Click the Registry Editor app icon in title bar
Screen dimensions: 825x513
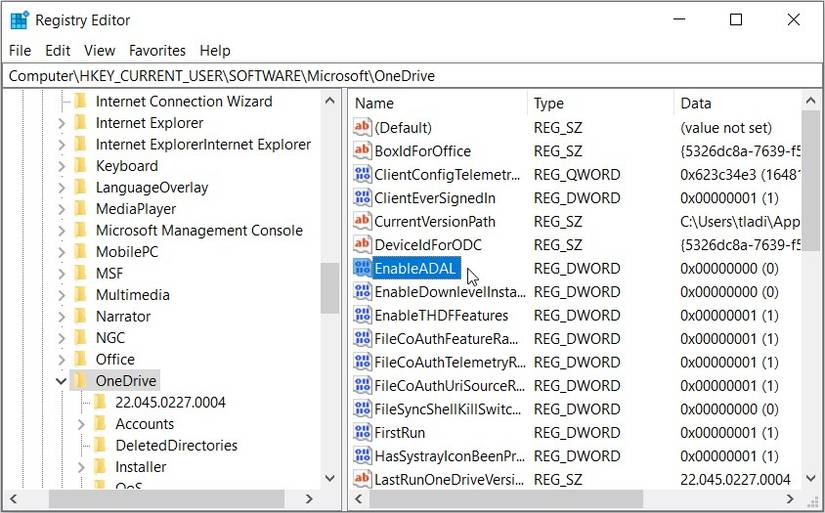pos(19,20)
